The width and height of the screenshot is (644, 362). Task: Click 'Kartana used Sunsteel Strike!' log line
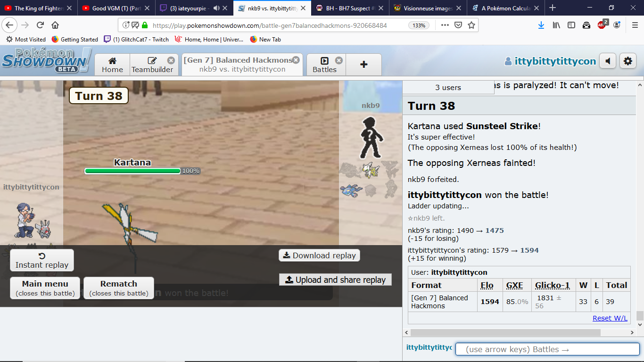click(x=474, y=126)
